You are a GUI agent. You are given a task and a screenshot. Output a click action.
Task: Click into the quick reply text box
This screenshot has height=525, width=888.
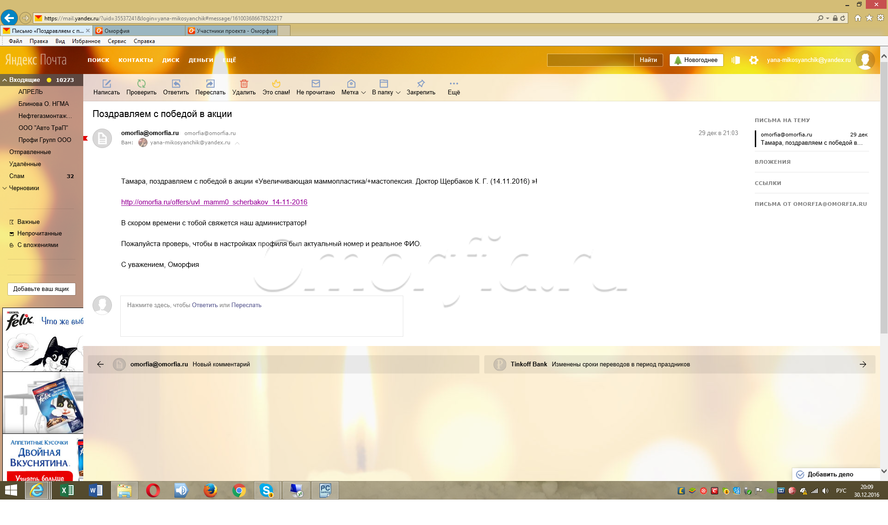tap(261, 316)
